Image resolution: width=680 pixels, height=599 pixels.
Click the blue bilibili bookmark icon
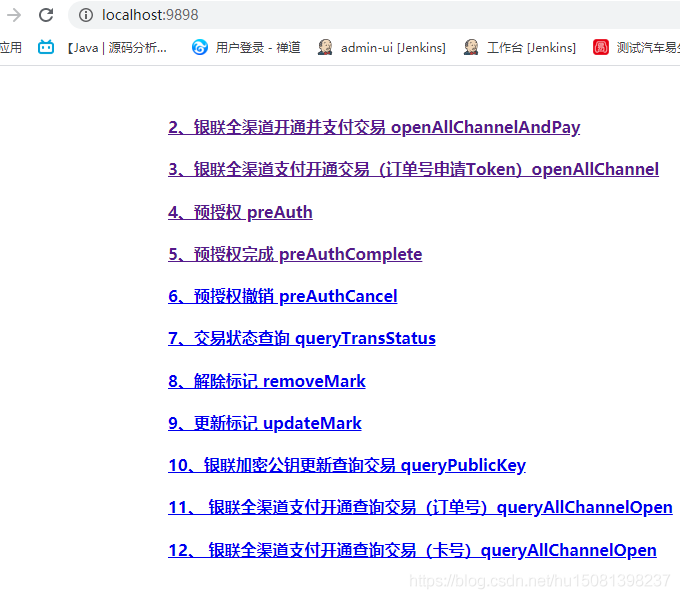(x=46, y=47)
